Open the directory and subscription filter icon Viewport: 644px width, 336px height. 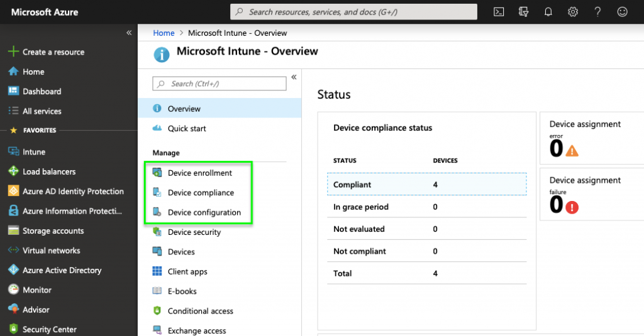(x=523, y=12)
